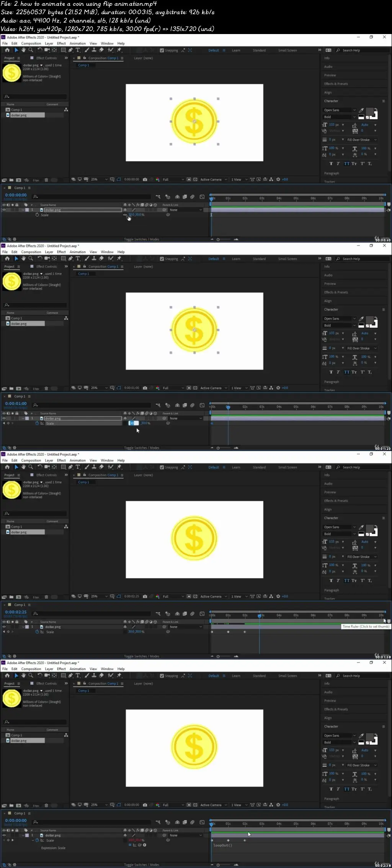
Task: Toggle motion blur switch in frame stamped 00:01:58
Action: pyautogui.click(x=192, y=614)
